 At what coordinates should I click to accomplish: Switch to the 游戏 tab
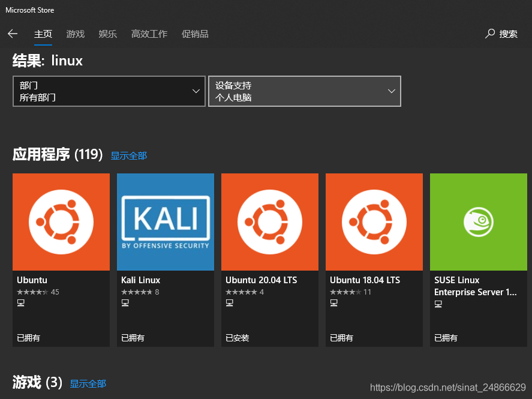tap(76, 34)
